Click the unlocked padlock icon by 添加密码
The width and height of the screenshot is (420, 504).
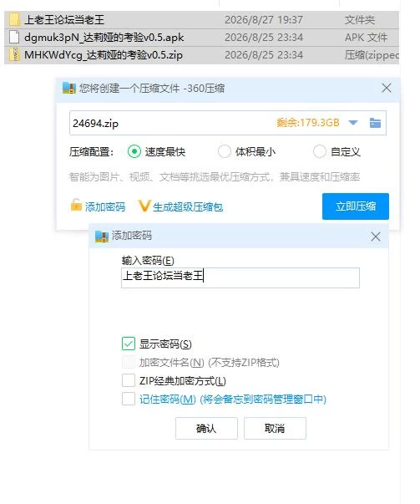click(76, 205)
